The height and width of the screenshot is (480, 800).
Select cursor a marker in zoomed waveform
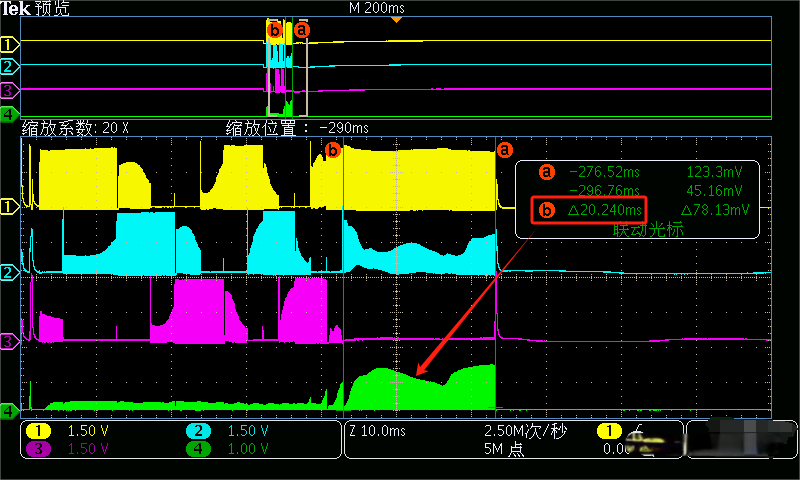pos(504,151)
